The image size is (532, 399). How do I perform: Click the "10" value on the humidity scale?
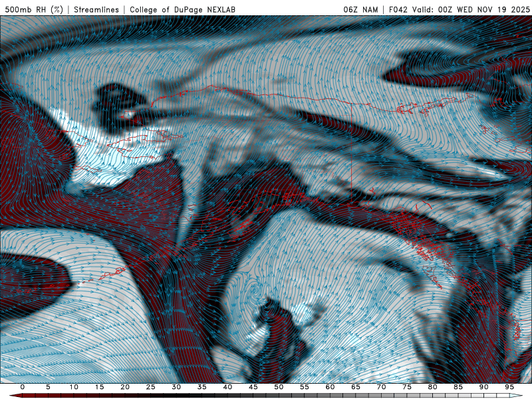point(74,387)
